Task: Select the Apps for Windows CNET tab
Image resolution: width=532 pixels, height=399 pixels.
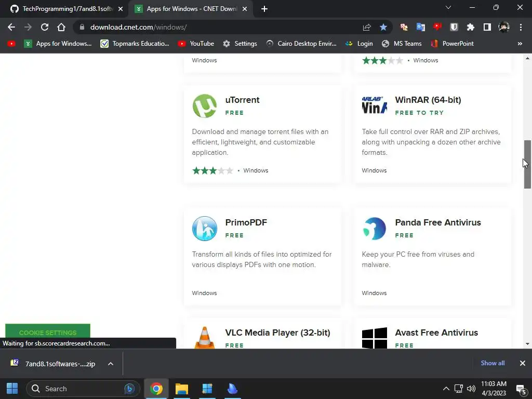Action: pyautogui.click(x=191, y=9)
